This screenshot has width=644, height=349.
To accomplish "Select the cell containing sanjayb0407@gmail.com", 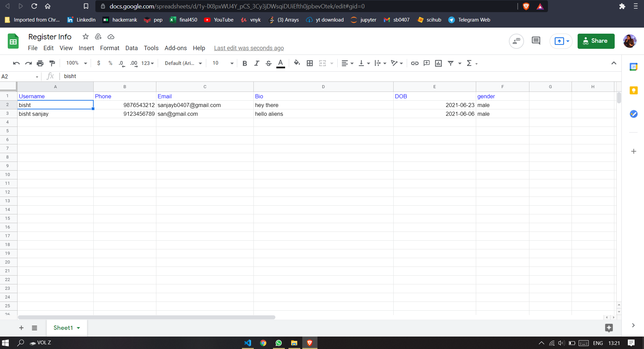I will coord(205,105).
